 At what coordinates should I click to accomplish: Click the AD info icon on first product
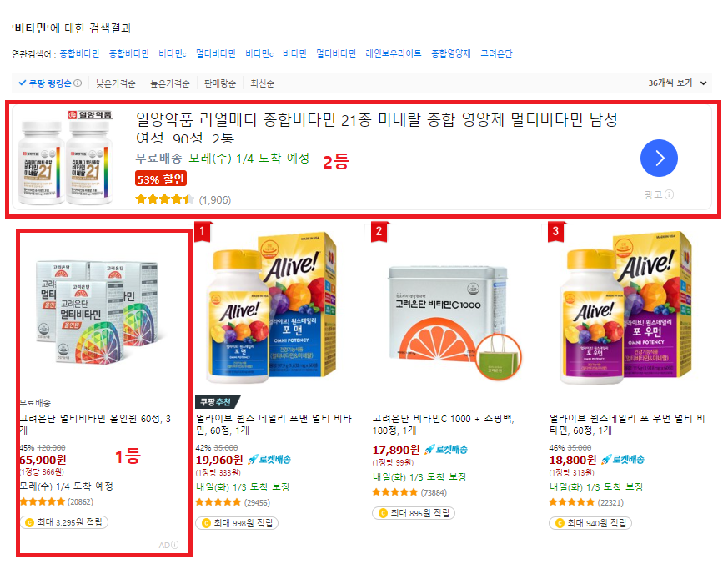pos(174,545)
